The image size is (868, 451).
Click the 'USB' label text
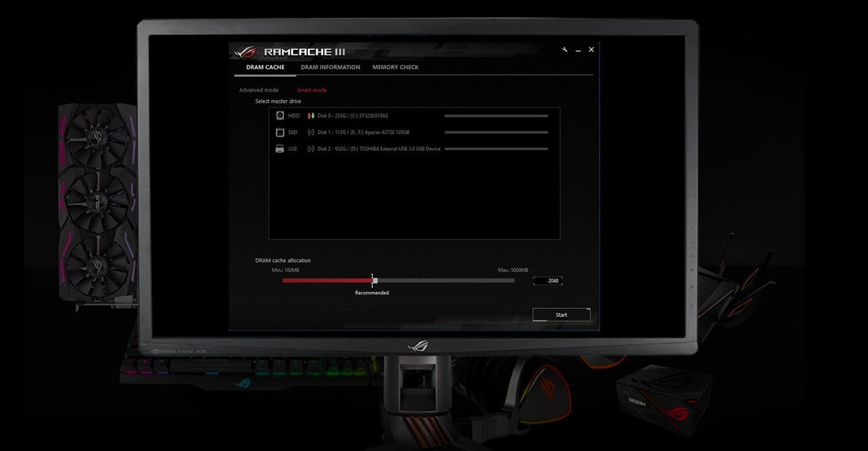point(292,149)
